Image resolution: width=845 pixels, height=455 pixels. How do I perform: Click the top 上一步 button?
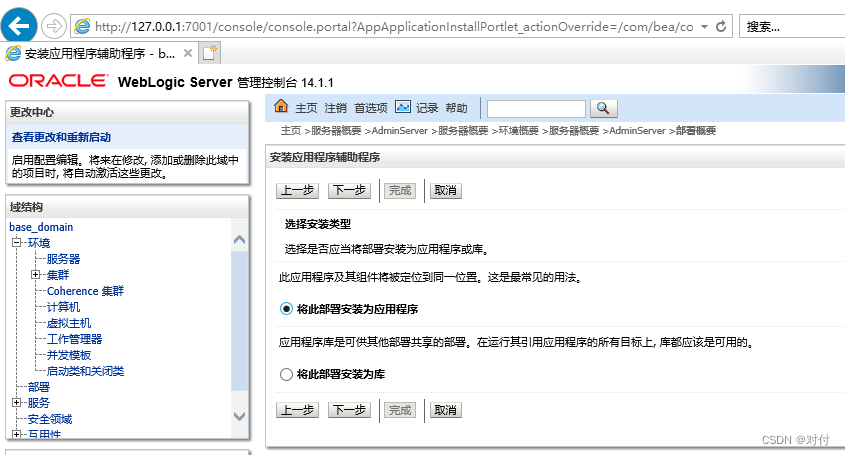[297, 190]
